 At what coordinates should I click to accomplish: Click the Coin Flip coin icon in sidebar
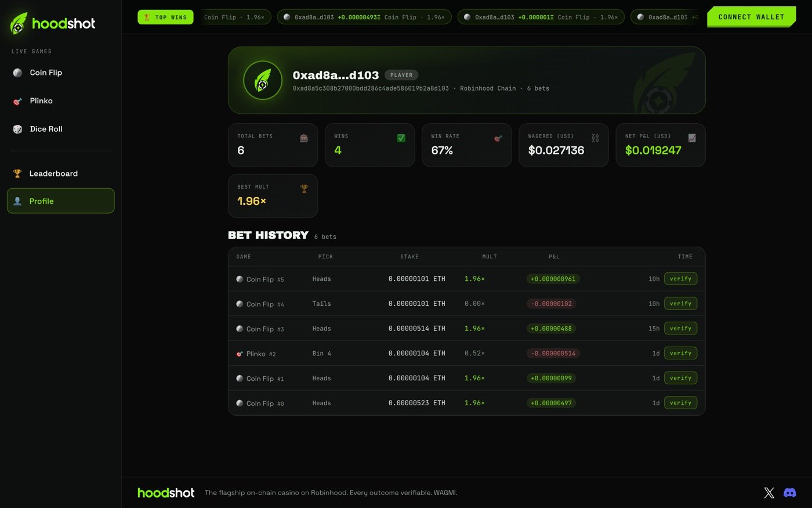pyautogui.click(x=17, y=73)
